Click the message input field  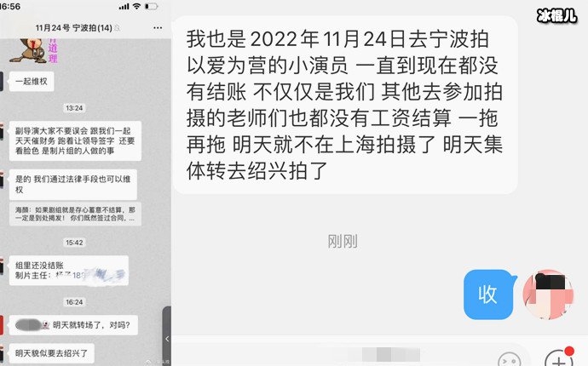coord(334,355)
